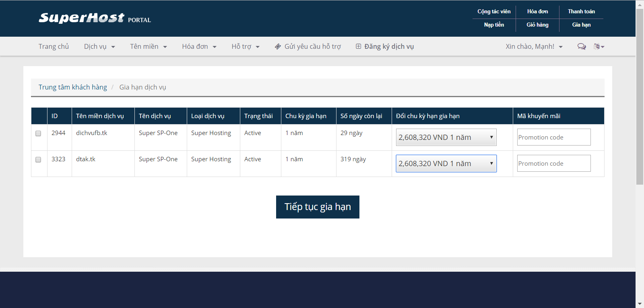
Task: Click the promotion code field for dichvufb.tk
Action: (x=554, y=137)
